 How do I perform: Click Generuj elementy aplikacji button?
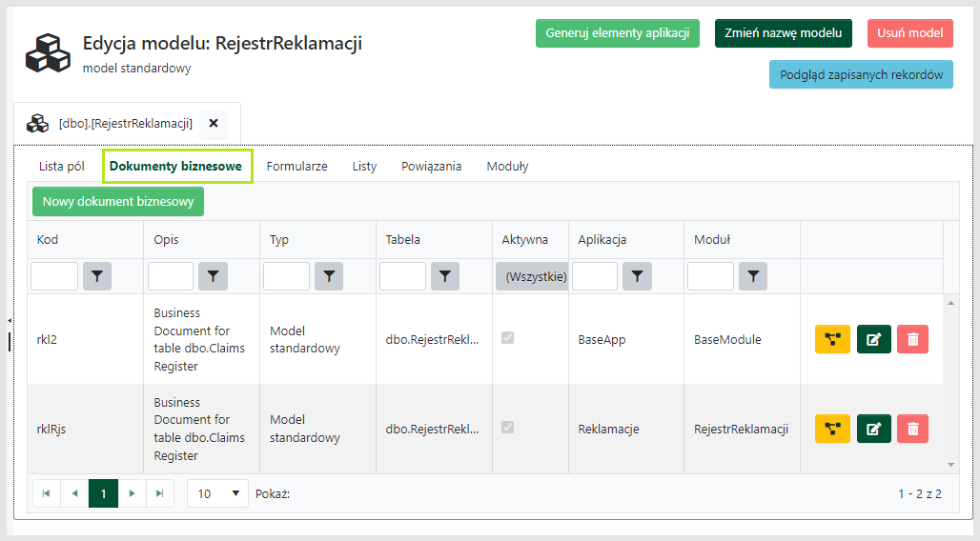click(617, 33)
